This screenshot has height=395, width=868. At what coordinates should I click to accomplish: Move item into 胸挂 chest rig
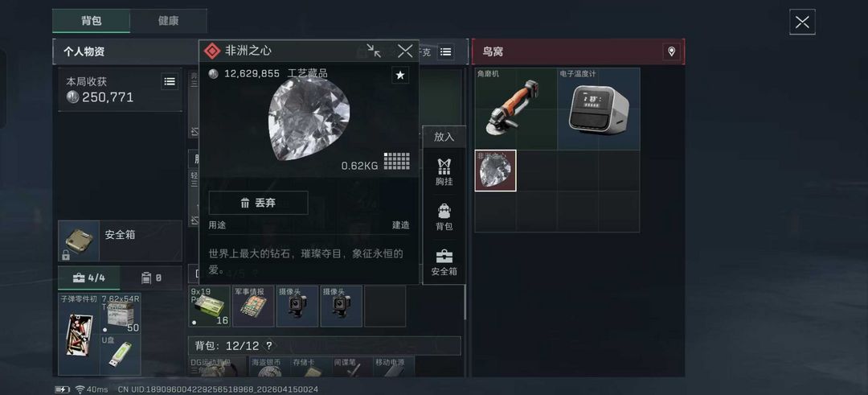[444, 171]
